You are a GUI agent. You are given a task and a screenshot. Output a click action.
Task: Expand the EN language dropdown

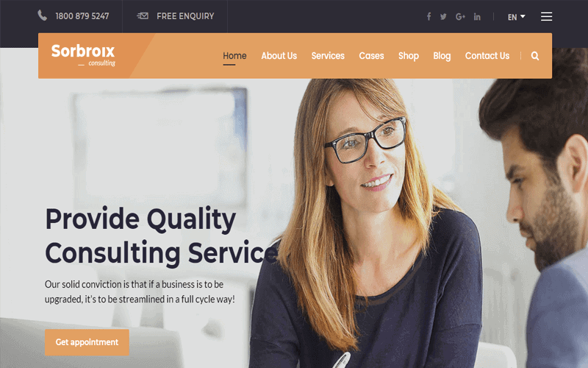coord(517,17)
